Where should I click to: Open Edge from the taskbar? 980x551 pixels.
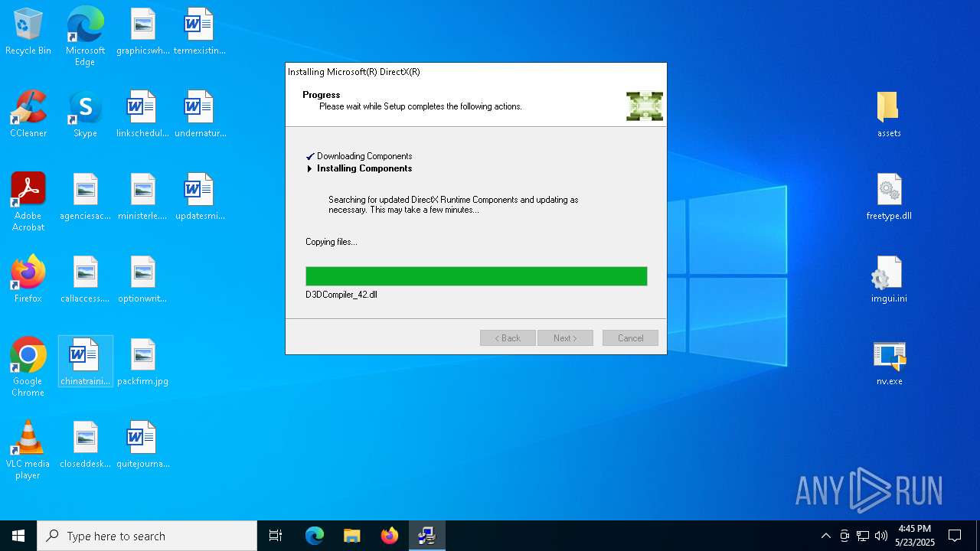point(315,536)
